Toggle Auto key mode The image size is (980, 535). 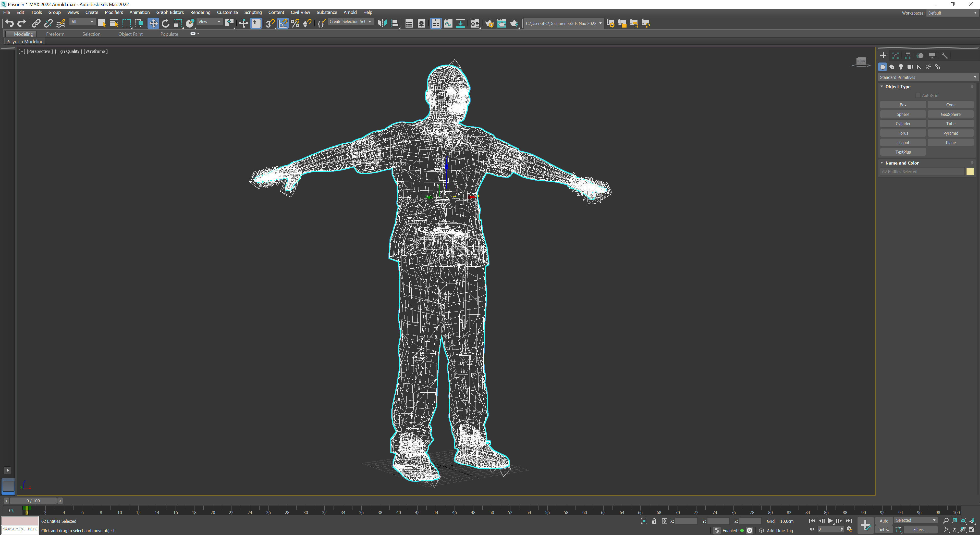pyautogui.click(x=884, y=521)
